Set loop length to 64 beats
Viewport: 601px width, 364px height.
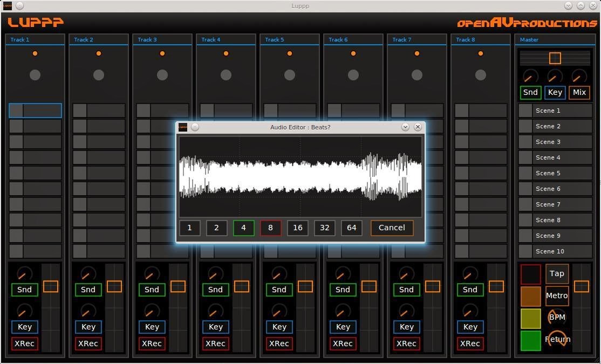point(351,228)
